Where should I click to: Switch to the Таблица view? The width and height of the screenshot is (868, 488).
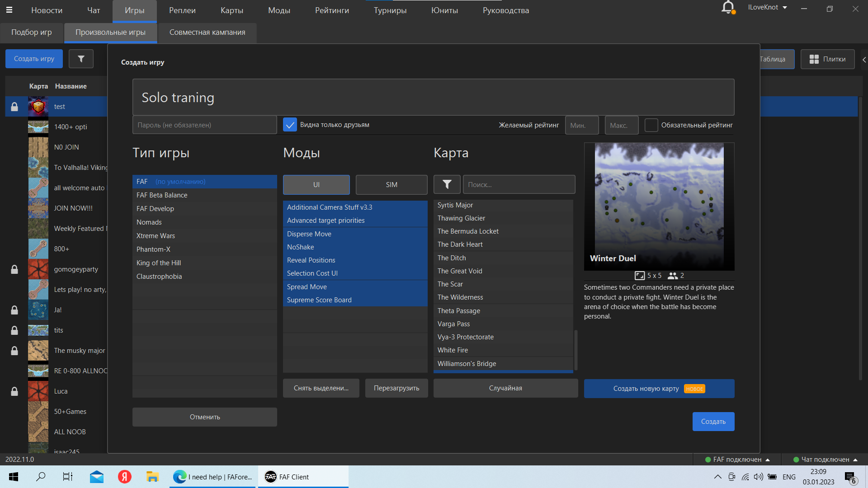(777, 59)
